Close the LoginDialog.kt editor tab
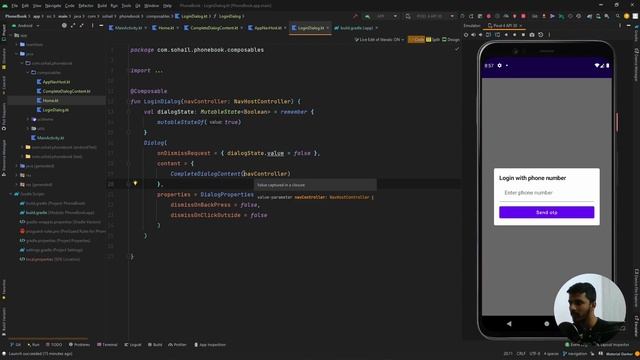 327,28
